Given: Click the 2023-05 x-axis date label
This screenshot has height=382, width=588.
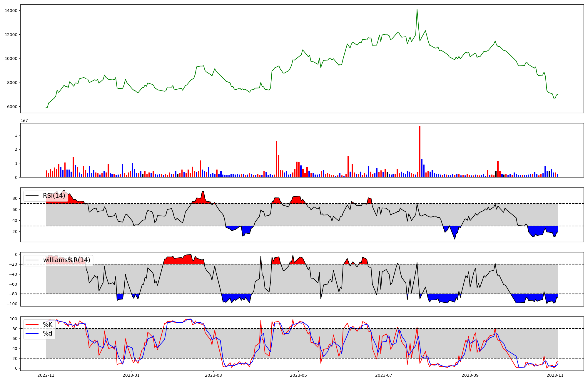Looking at the screenshot, I should tap(299, 375).
